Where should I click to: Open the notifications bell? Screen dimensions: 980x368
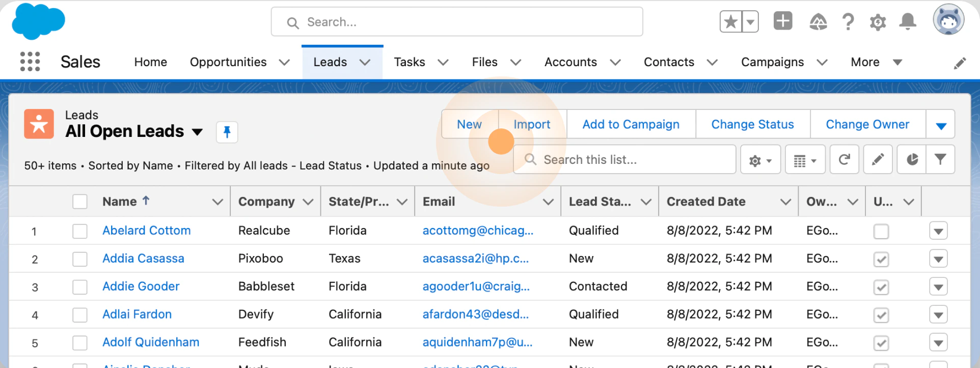pos(908,22)
